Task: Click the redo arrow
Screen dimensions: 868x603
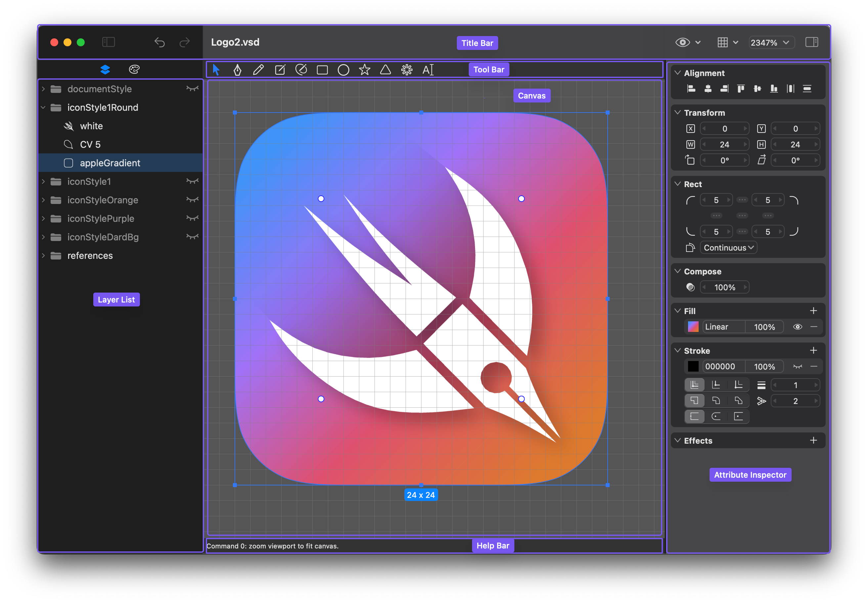Action: (x=185, y=42)
